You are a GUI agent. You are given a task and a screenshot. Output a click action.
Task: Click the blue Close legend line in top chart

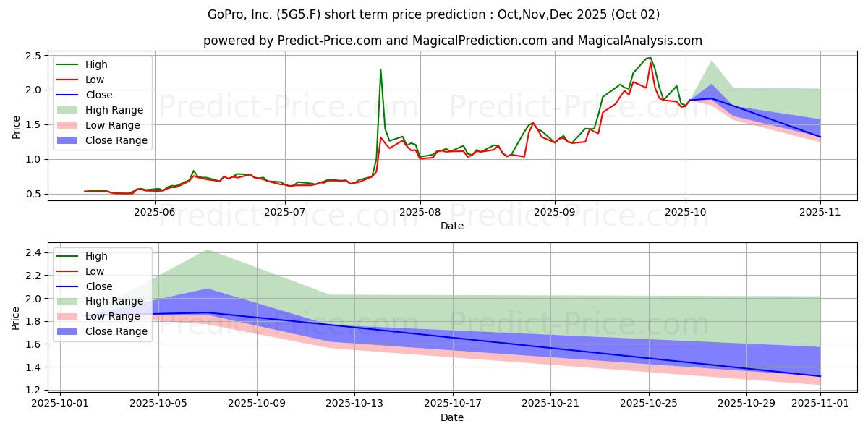pyautogui.click(x=69, y=95)
